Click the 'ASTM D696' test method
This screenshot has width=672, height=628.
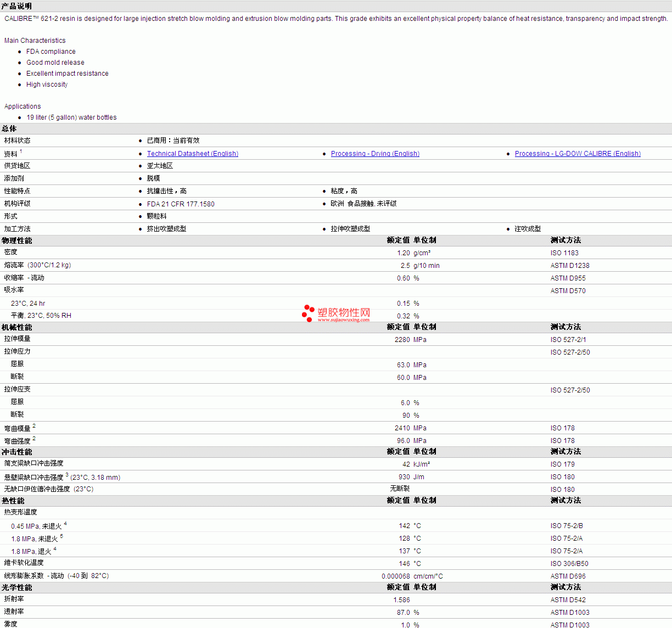coord(568,576)
